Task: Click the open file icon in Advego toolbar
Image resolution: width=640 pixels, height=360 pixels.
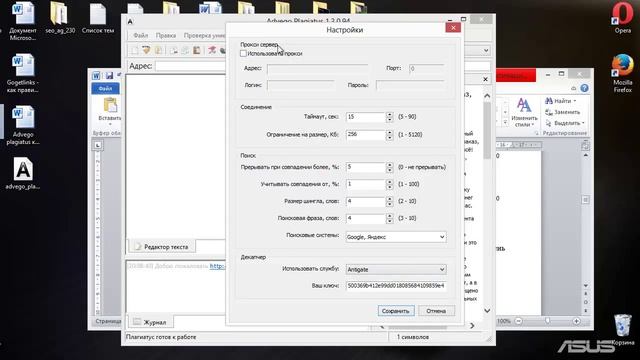Action: point(146,51)
